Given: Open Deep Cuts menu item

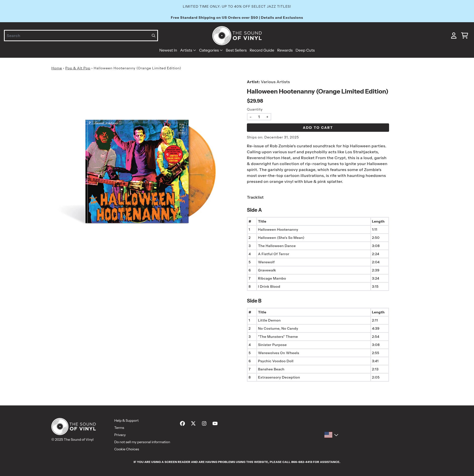Looking at the screenshot, I should [x=305, y=50].
